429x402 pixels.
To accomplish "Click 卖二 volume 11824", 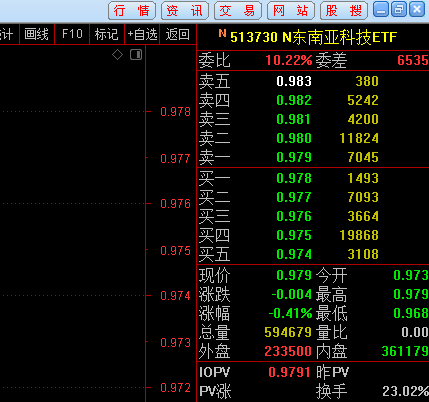I will pyautogui.click(x=359, y=138).
